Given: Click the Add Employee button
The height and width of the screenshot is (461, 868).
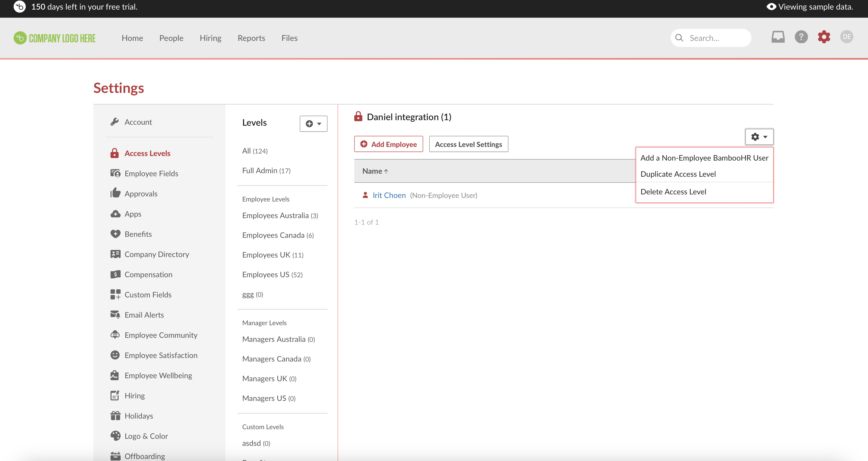Looking at the screenshot, I should [389, 144].
